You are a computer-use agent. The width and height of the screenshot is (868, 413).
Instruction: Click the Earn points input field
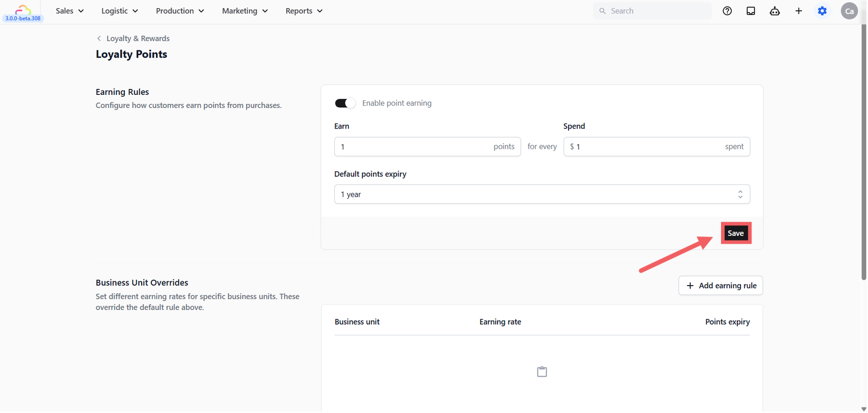427,146
